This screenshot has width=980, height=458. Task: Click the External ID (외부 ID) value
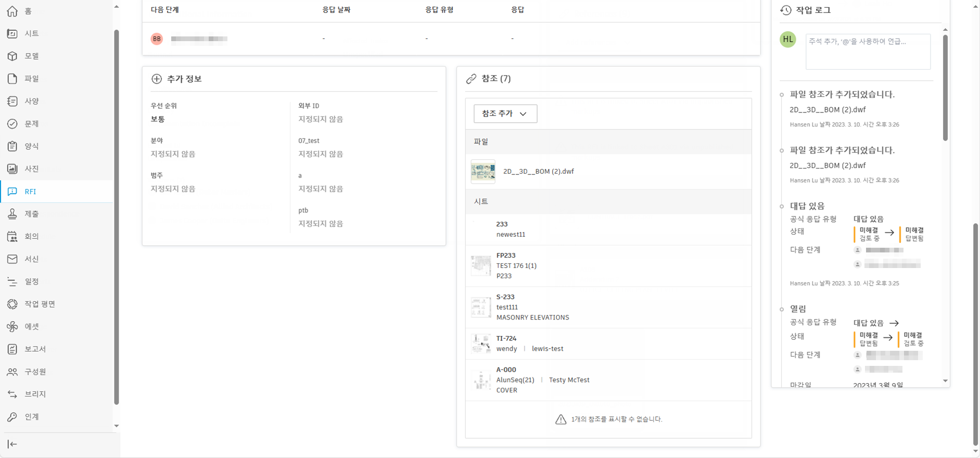click(321, 119)
